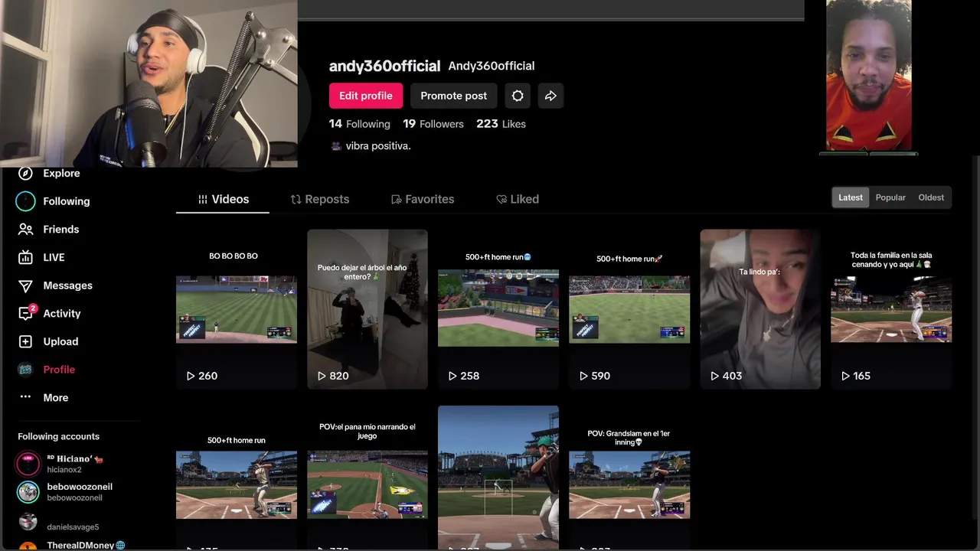
Task: Select the Latest sort option
Action: (851, 197)
